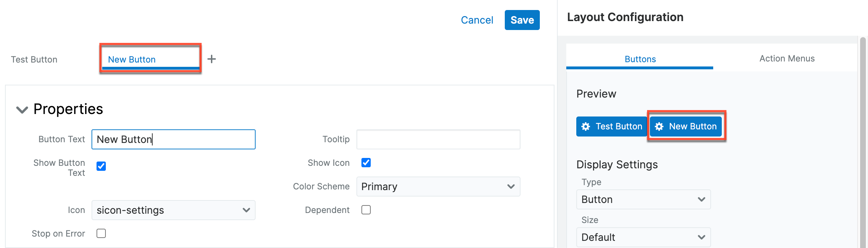Switch to the Test Button tab
The width and height of the screenshot is (868, 248).
point(34,59)
